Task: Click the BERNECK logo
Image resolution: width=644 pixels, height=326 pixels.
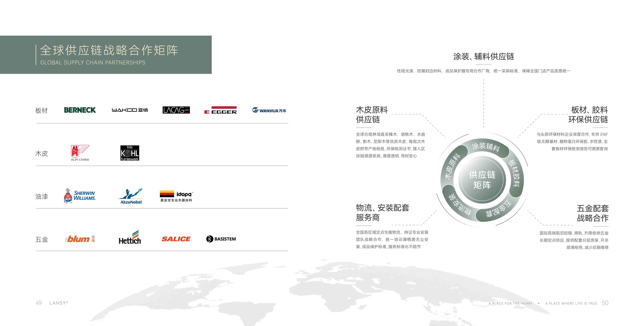Action: pos(80,110)
